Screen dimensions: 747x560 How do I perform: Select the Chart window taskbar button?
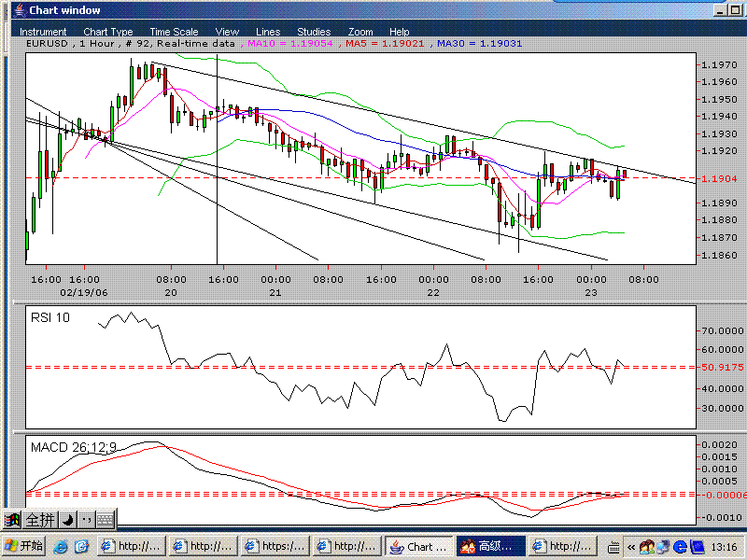(419, 546)
